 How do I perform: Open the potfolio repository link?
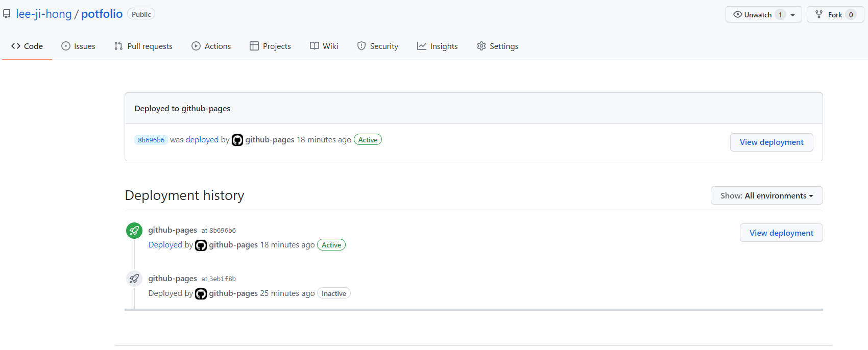[x=102, y=14]
